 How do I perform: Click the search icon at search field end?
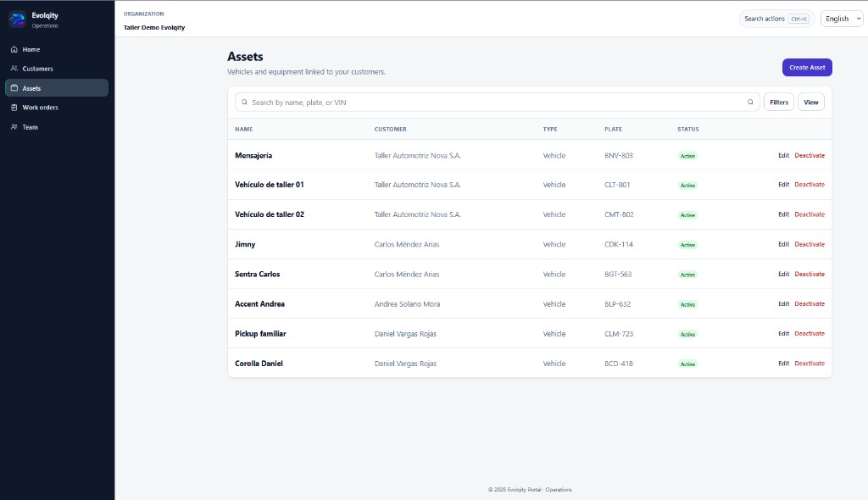[x=750, y=102]
